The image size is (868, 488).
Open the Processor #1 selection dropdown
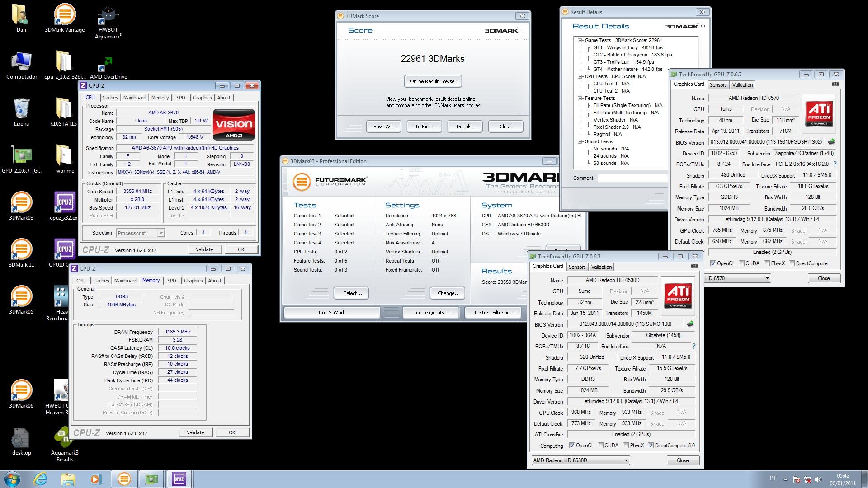pyautogui.click(x=140, y=233)
